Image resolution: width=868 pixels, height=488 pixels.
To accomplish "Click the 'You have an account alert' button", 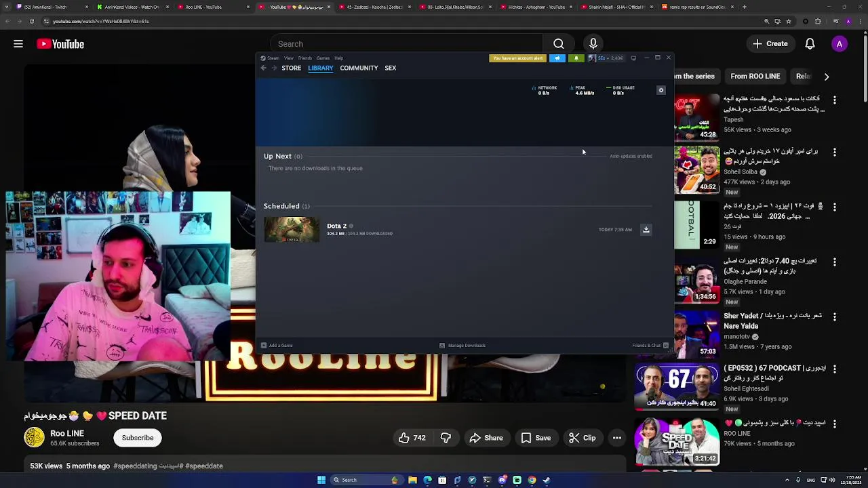I will [x=518, y=58].
